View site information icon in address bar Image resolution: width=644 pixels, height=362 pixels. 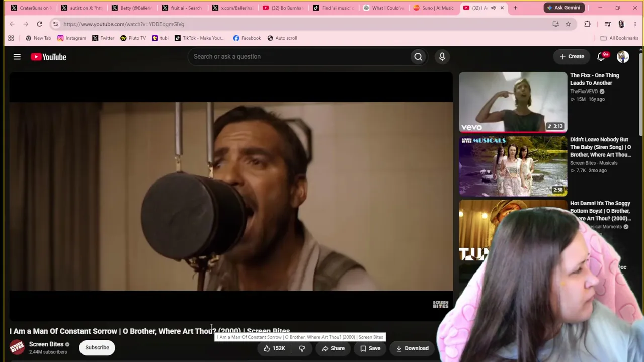[55, 24]
